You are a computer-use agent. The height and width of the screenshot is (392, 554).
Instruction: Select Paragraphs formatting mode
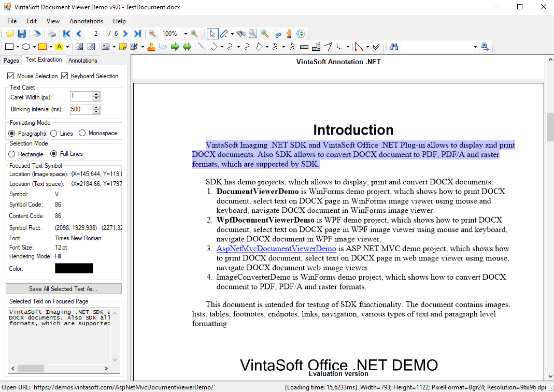[11, 134]
